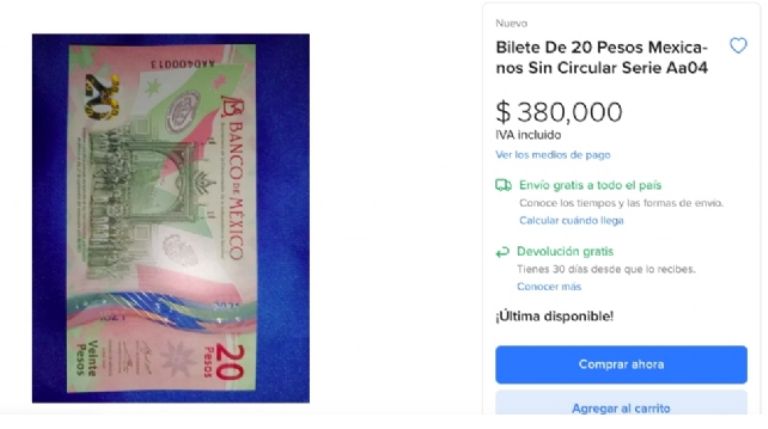Click "Devolución gratis" green label
Viewport: 768px width, 429px height.
[565, 252]
